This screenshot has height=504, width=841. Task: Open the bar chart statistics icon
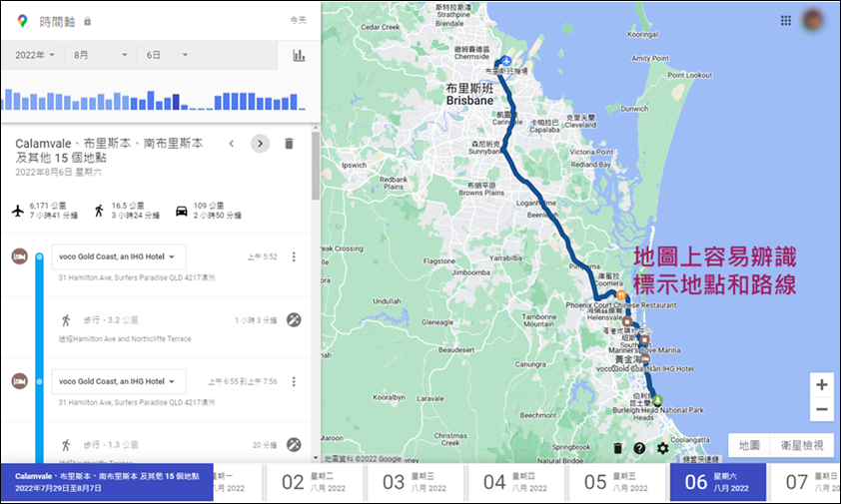299,55
